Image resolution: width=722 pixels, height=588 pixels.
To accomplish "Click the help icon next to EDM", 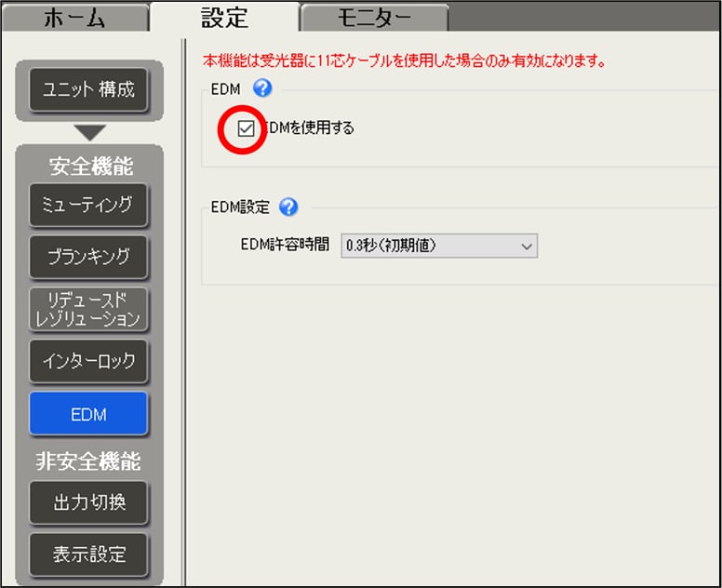I will coord(261,88).
